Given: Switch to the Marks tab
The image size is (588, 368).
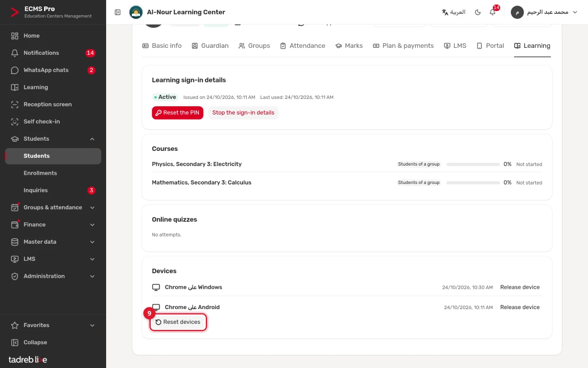Looking at the screenshot, I should pyautogui.click(x=349, y=46).
